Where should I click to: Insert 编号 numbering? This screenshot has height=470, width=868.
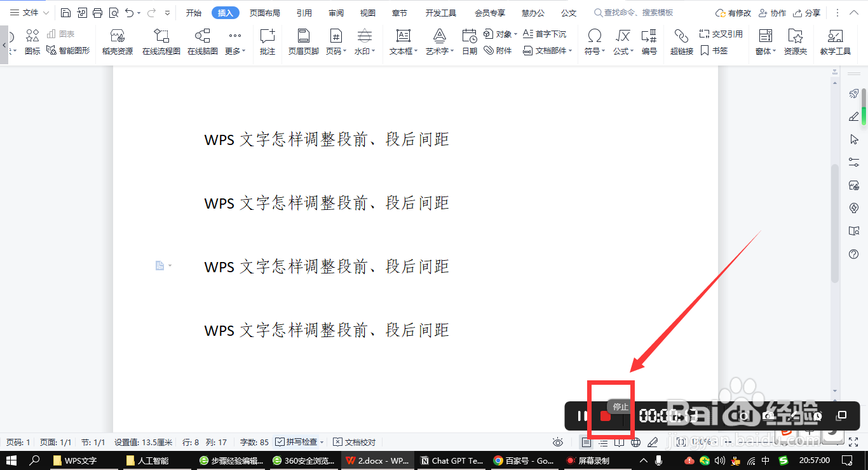pyautogui.click(x=649, y=42)
